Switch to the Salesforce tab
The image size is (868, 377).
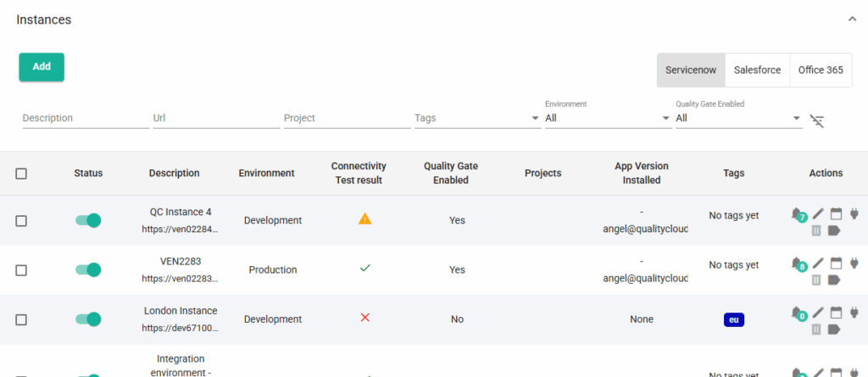click(x=757, y=70)
